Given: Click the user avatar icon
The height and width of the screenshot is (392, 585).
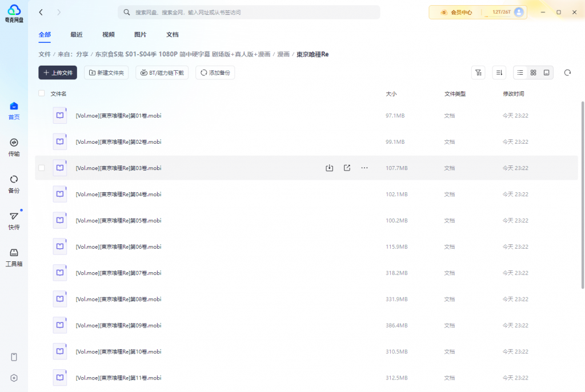Looking at the screenshot, I should pyautogui.click(x=519, y=13).
